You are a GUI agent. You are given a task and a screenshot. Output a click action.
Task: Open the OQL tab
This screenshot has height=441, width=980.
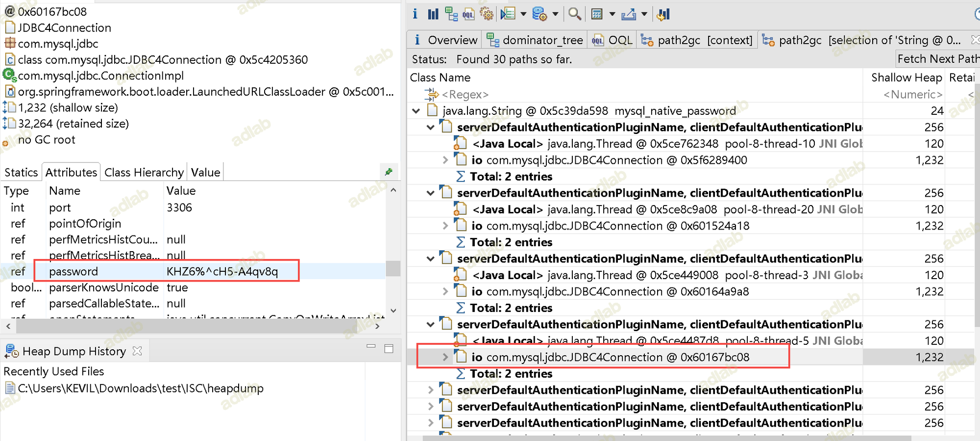tap(612, 40)
